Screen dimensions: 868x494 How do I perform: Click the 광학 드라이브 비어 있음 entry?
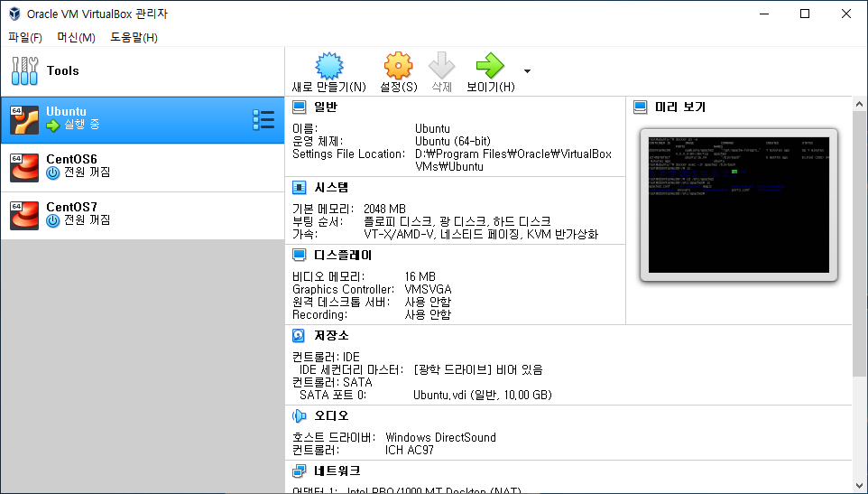(478, 370)
